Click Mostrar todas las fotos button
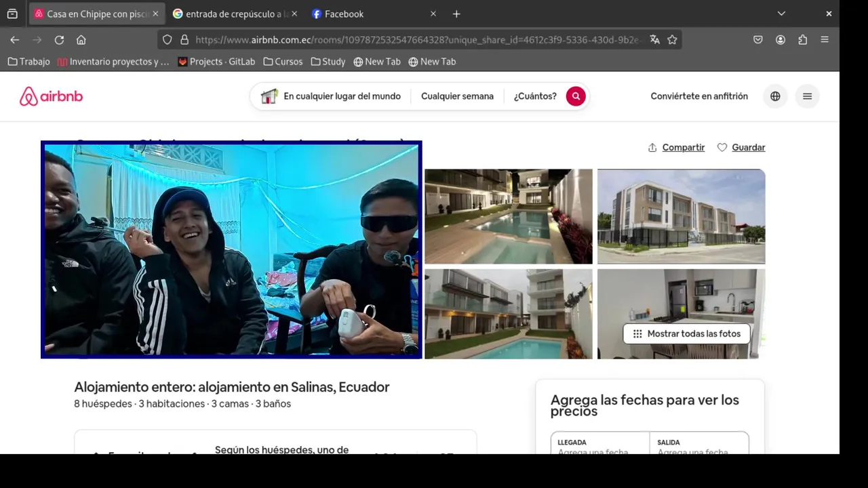 [x=686, y=333]
